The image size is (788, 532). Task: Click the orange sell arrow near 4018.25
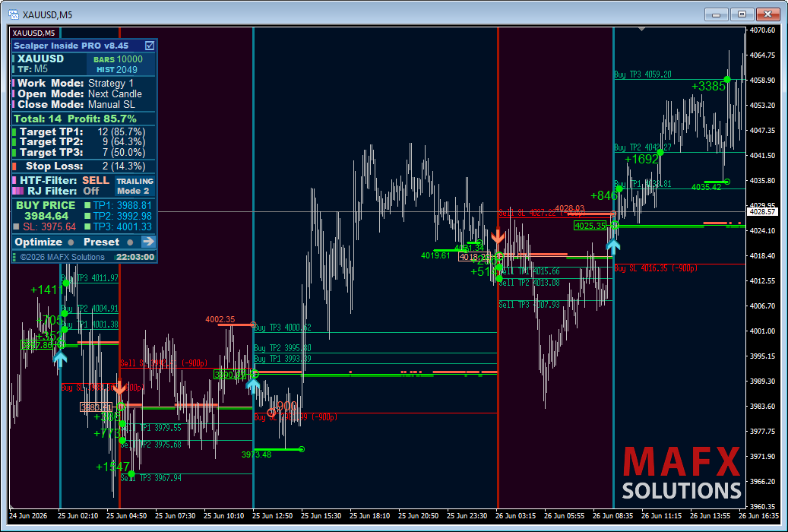498,236
